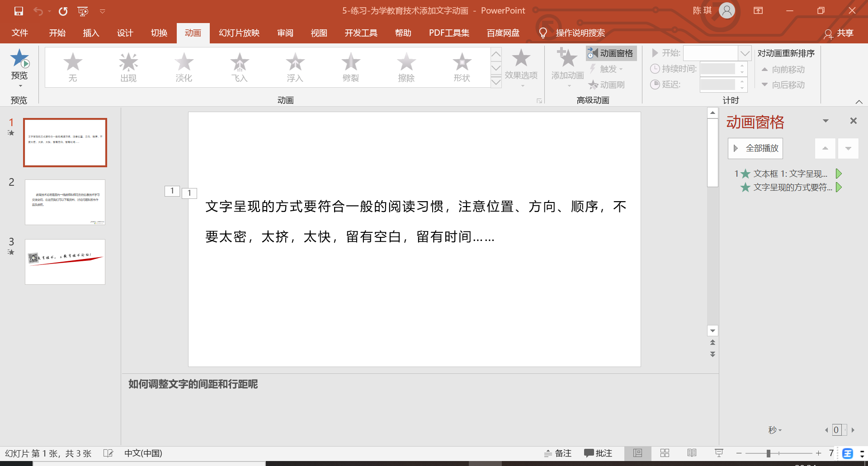Switch to the 切换 ribbon tab
Image resolution: width=868 pixels, height=466 pixels.
point(159,33)
